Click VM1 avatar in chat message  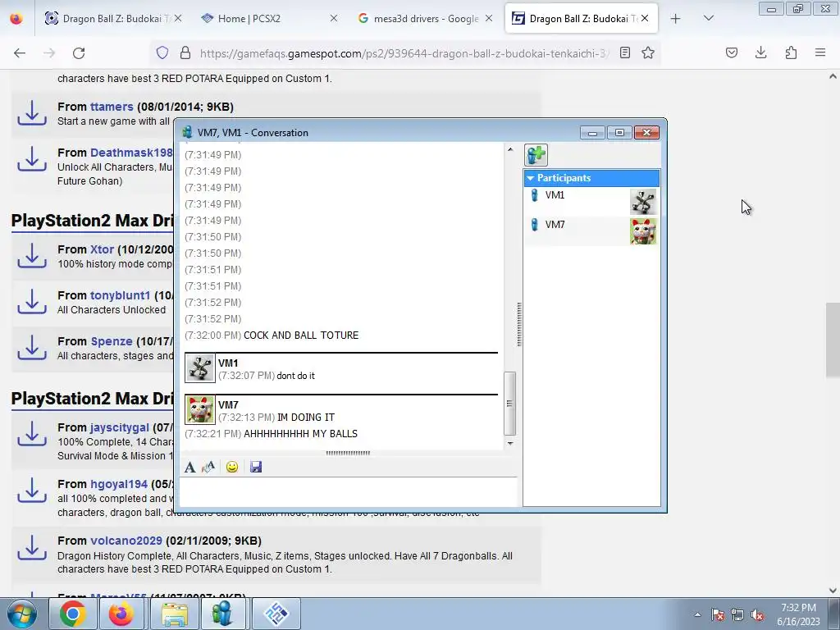pyautogui.click(x=200, y=368)
